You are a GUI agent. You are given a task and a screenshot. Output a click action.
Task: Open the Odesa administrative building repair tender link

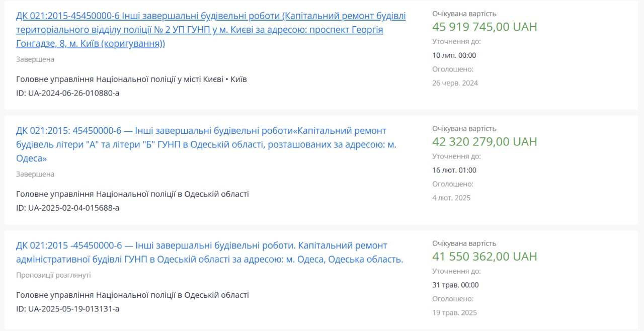[210, 252]
